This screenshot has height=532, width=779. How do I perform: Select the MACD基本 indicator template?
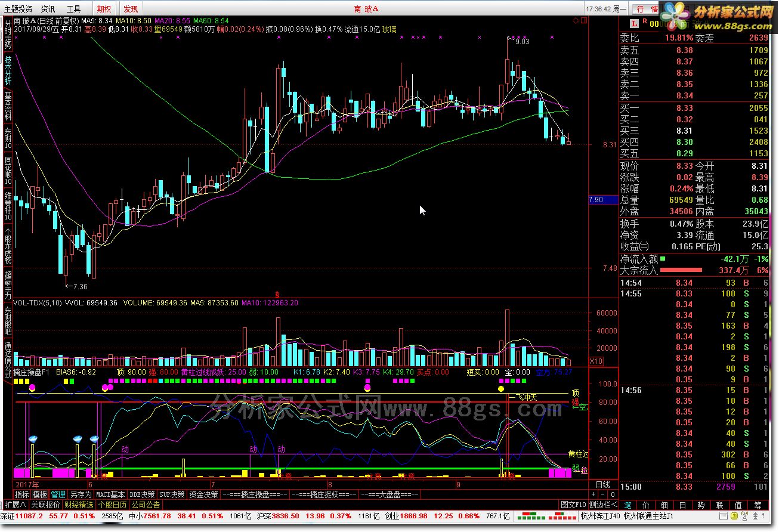coord(111,495)
